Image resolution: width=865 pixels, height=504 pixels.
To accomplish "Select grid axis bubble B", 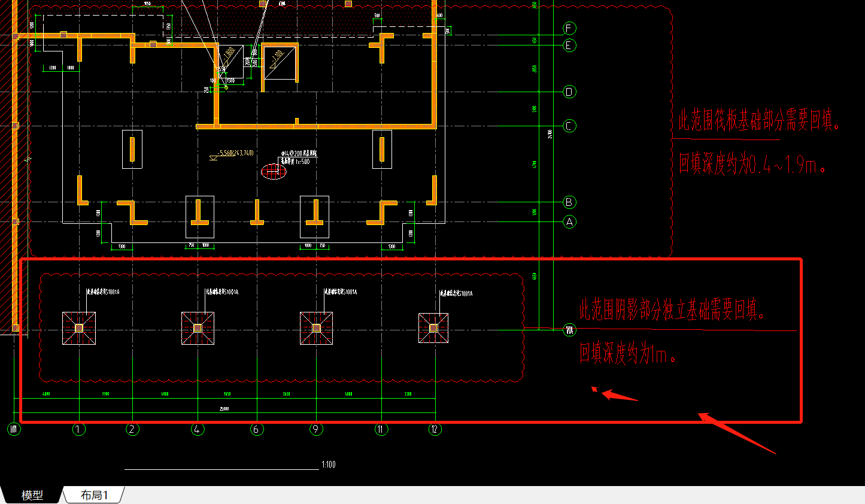I will click(569, 202).
